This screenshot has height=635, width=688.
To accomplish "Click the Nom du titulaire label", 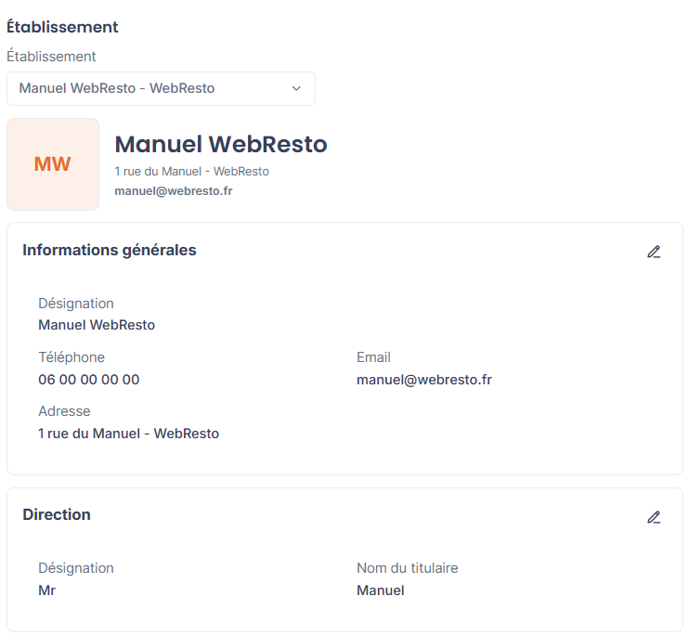I will (407, 568).
